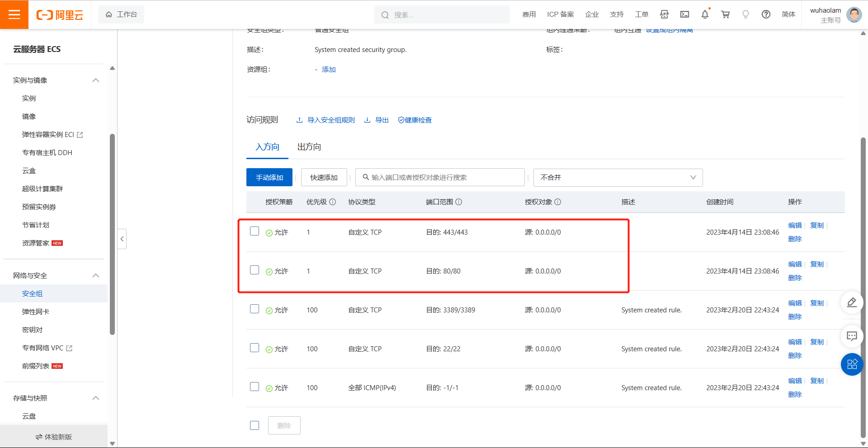Toggle the select-all checkbox beside 删除 button

(255, 426)
